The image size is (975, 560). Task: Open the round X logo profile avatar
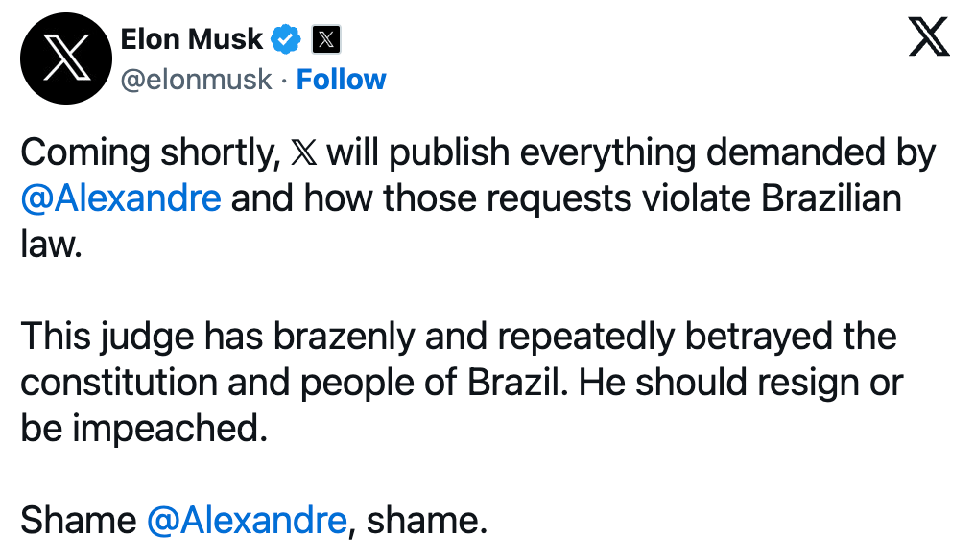[66, 58]
